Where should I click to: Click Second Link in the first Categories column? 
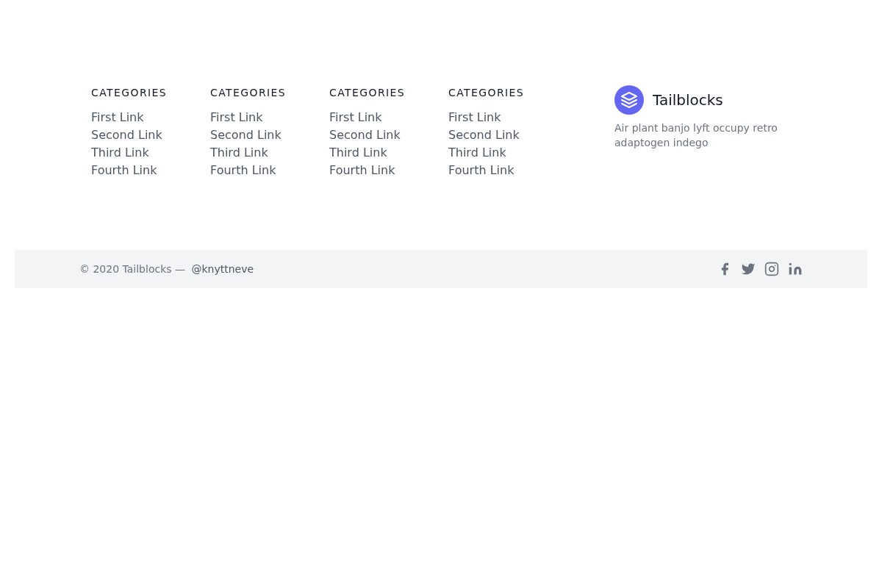tap(126, 135)
